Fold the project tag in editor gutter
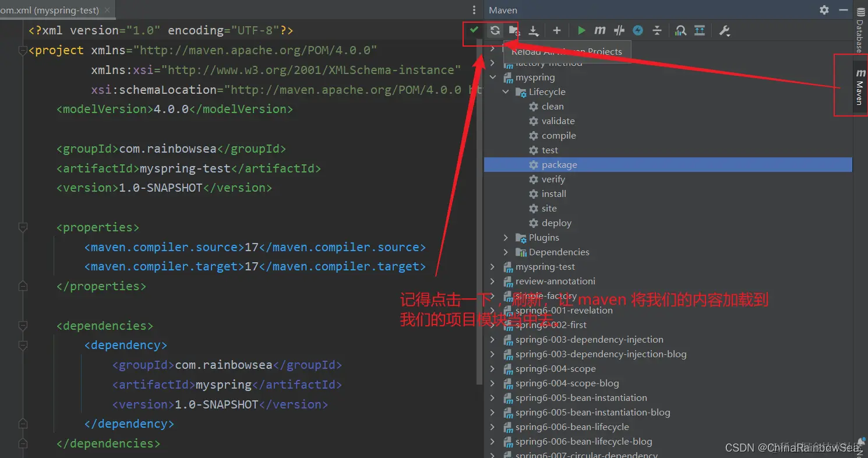This screenshot has width=868, height=458. pos(23,50)
